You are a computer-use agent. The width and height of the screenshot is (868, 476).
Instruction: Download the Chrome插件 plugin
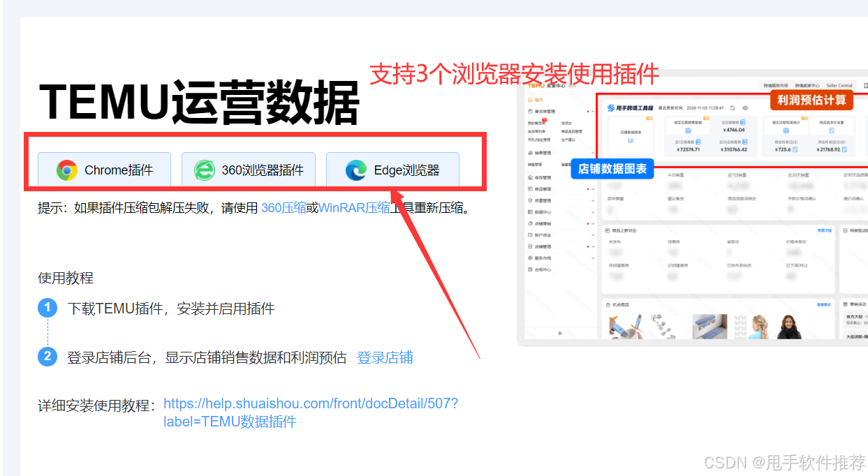tap(104, 170)
